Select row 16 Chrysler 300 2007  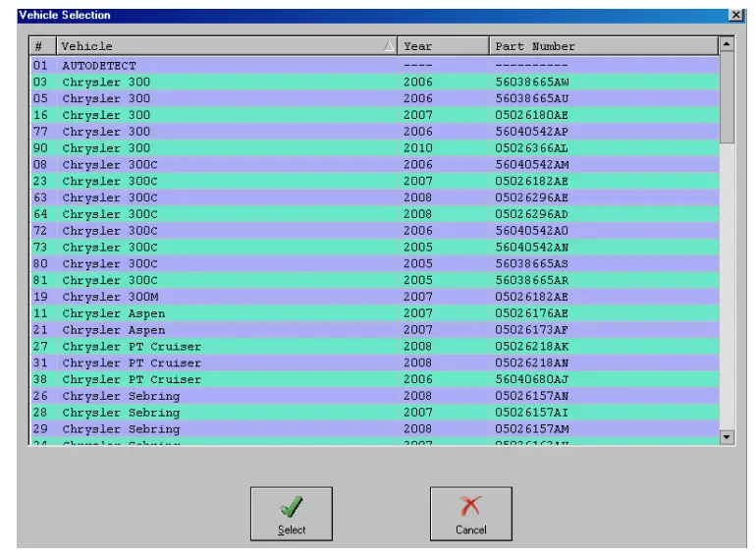click(374, 115)
